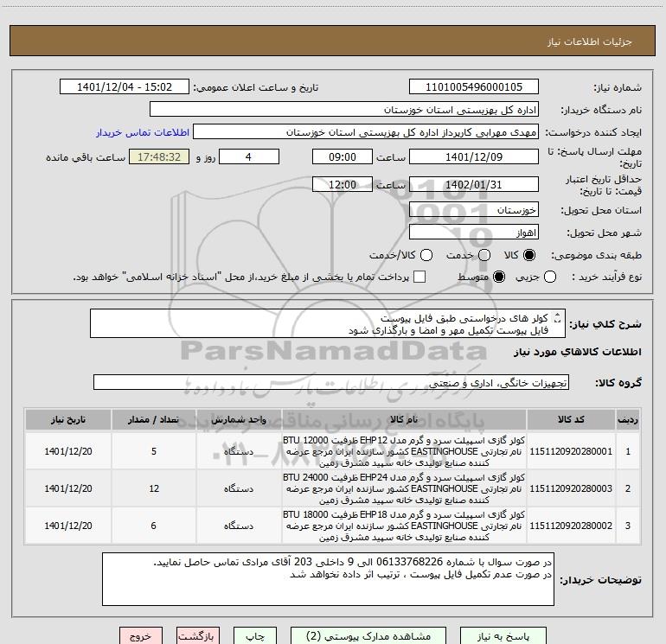Click the ردیف column header

(628, 420)
